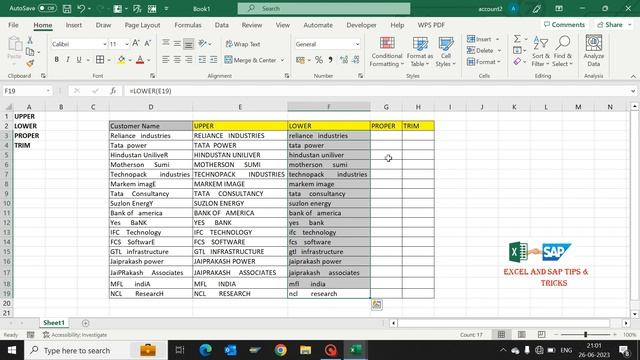
Task: Open the Windows Start menu
Action: coord(12,350)
